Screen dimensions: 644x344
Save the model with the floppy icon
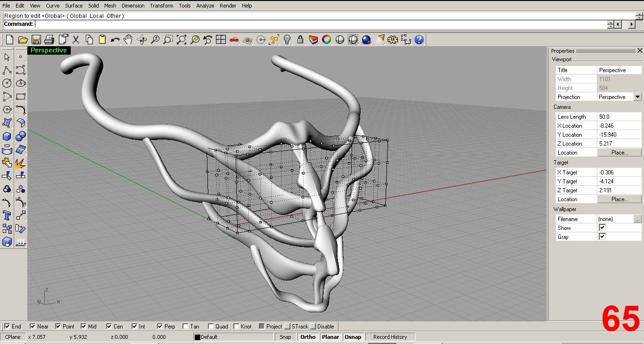[36, 40]
